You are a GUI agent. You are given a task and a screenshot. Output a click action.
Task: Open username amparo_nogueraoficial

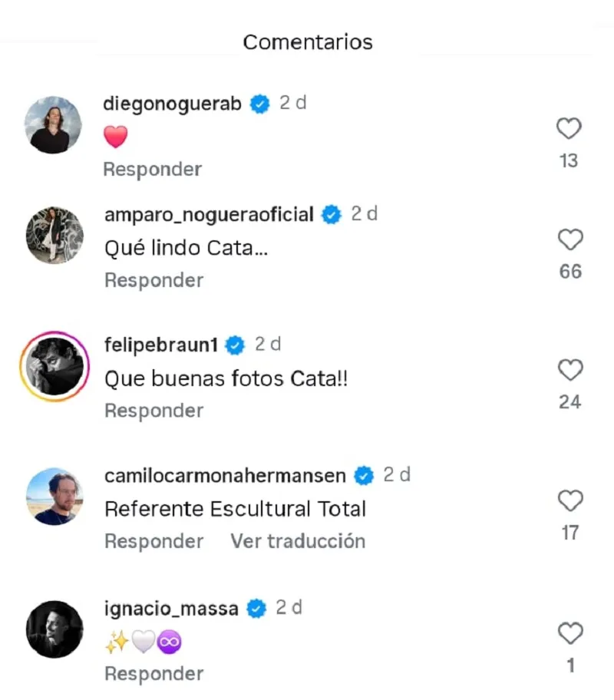click(x=209, y=215)
